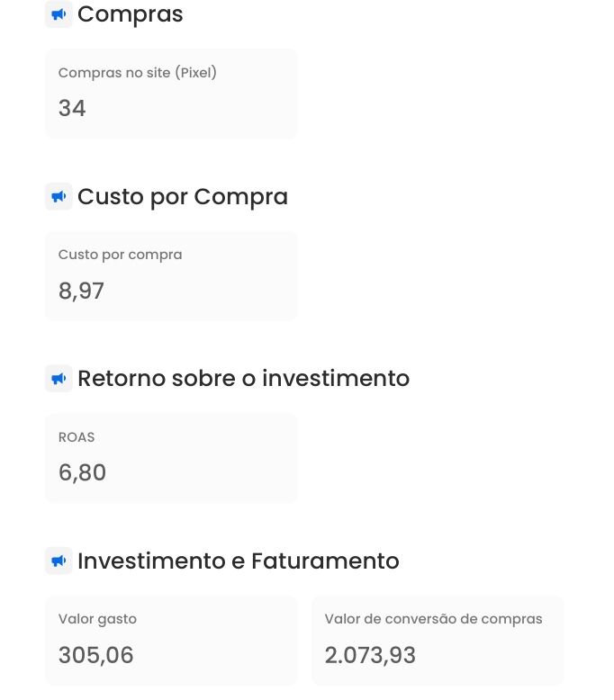This screenshot has width=614, height=700.
Task: Click the Compras no site (Pixel) label
Action: pyautogui.click(x=138, y=73)
